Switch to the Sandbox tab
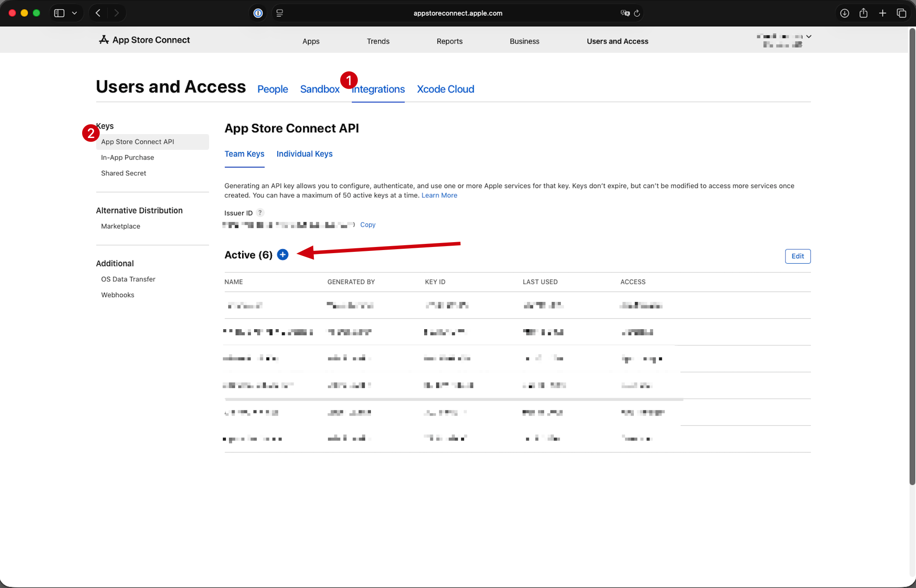Screen dimensions: 916x588 click(320, 89)
